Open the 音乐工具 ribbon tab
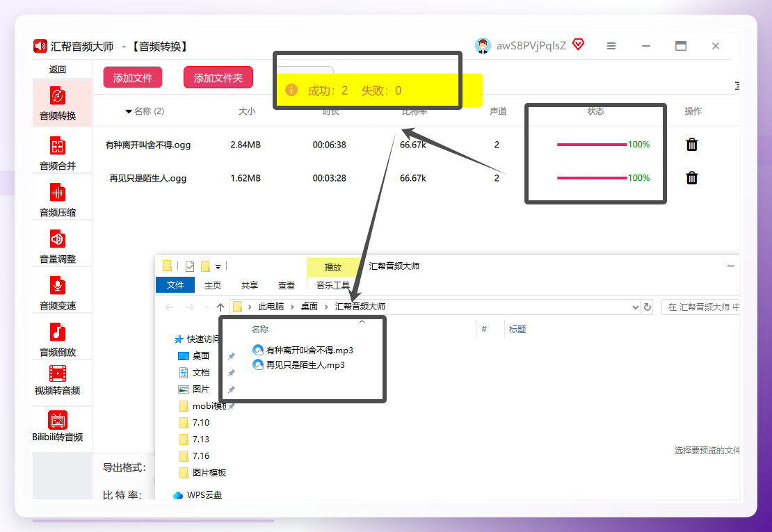Image resolution: width=772 pixels, height=532 pixels. coord(333,285)
